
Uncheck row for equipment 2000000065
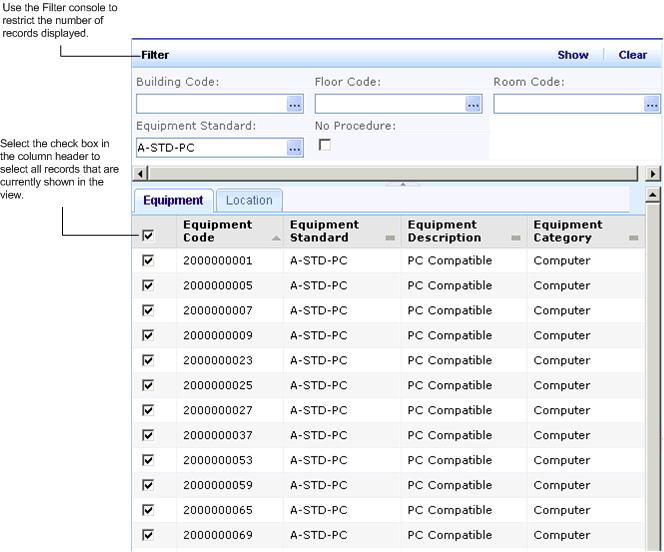pyautogui.click(x=148, y=511)
